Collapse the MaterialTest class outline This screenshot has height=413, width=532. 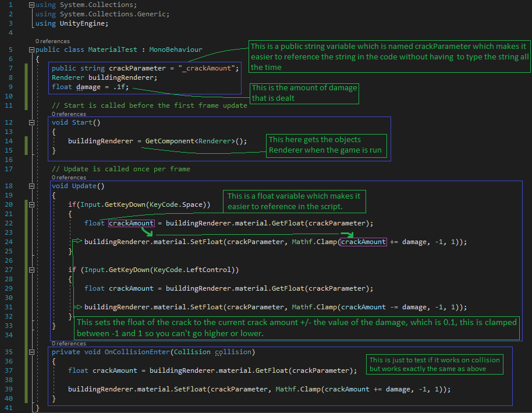pyautogui.click(x=31, y=50)
